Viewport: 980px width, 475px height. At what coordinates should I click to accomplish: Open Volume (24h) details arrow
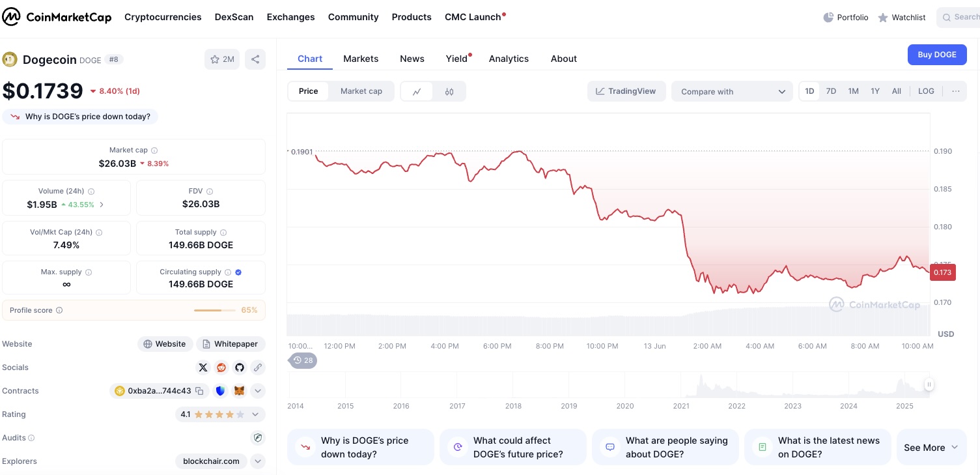coord(102,205)
